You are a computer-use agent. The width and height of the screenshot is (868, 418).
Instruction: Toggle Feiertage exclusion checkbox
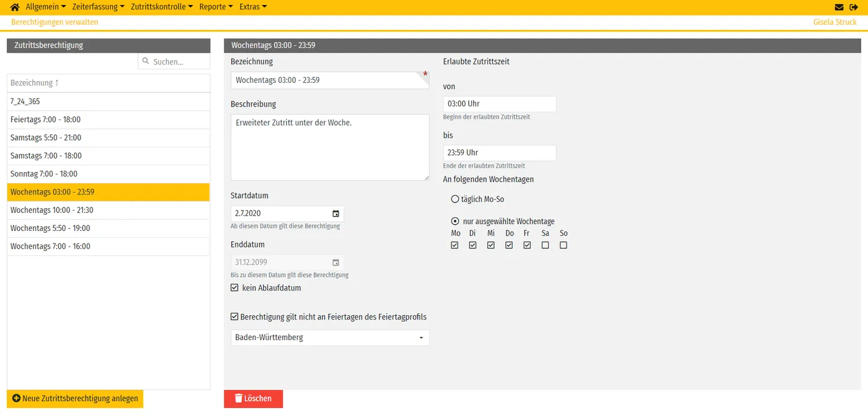point(234,316)
